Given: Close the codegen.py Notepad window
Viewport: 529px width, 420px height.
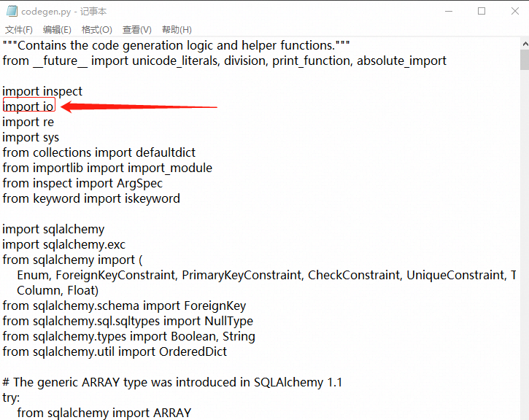Looking at the screenshot, I should point(515,11).
